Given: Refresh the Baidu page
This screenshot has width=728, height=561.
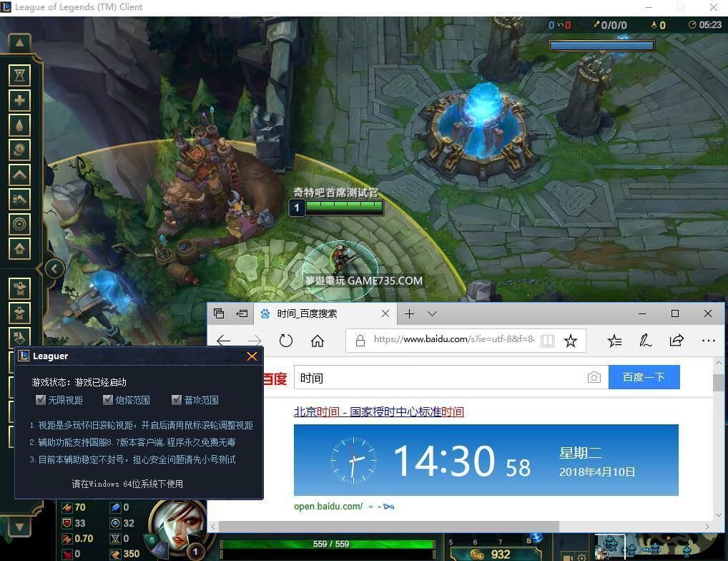Looking at the screenshot, I should point(286,341).
